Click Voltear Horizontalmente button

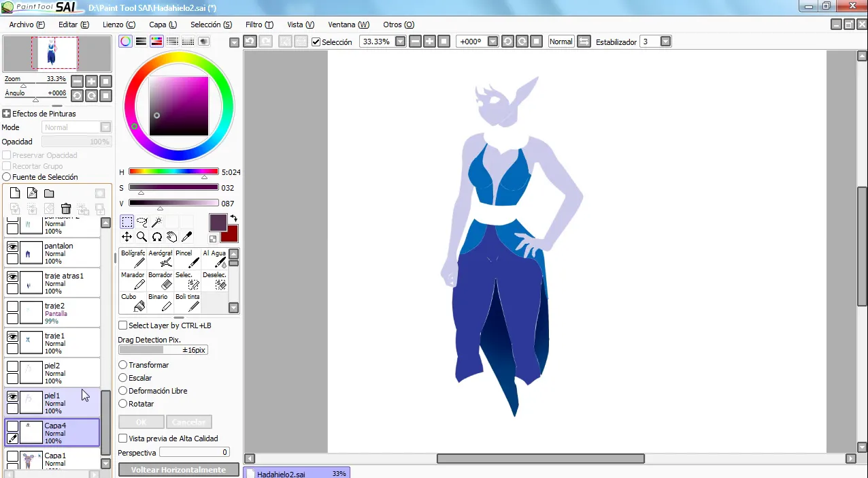point(179,470)
